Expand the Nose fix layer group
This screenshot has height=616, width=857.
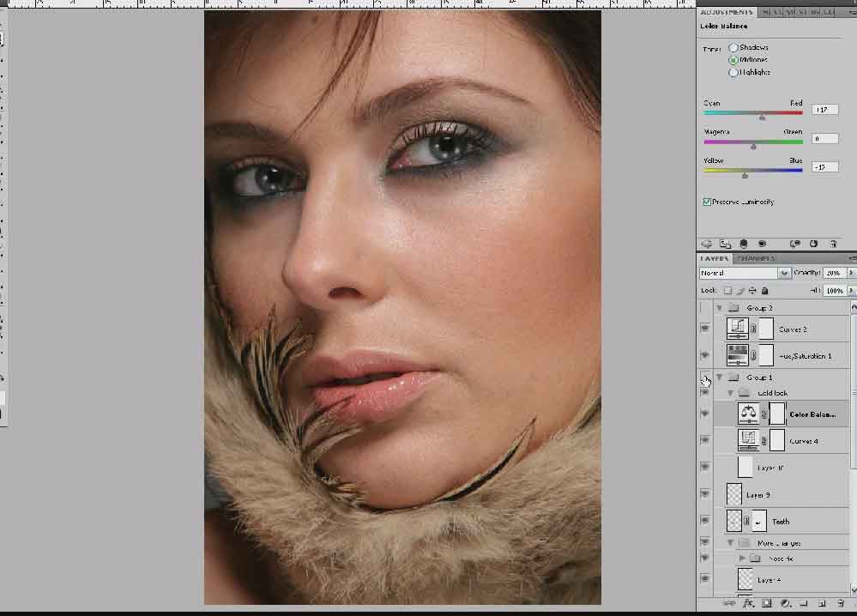[x=742, y=558]
